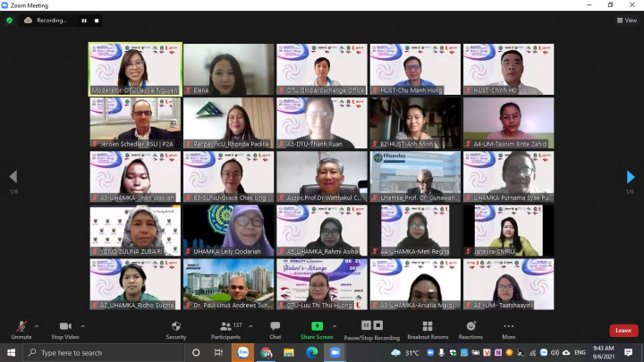The image size is (644, 362).
Task: Click the green Share Screen button
Action: click(317, 330)
